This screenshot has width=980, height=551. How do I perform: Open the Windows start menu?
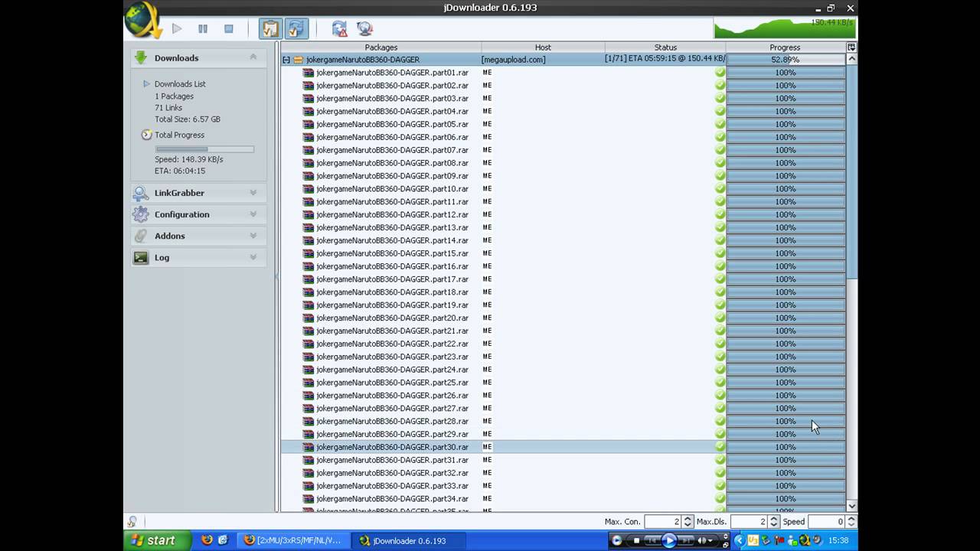coord(155,540)
